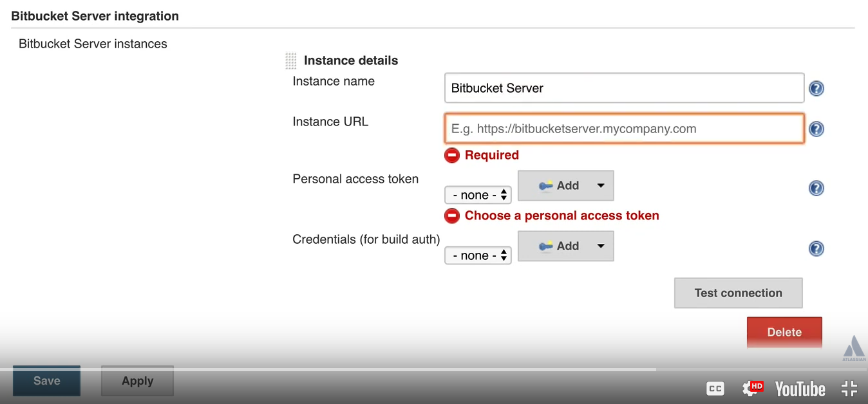Open Personal access token none dropdown
Image resolution: width=868 pixels, height=404 pixels.
pyautogui.click(x=478, y=195)
